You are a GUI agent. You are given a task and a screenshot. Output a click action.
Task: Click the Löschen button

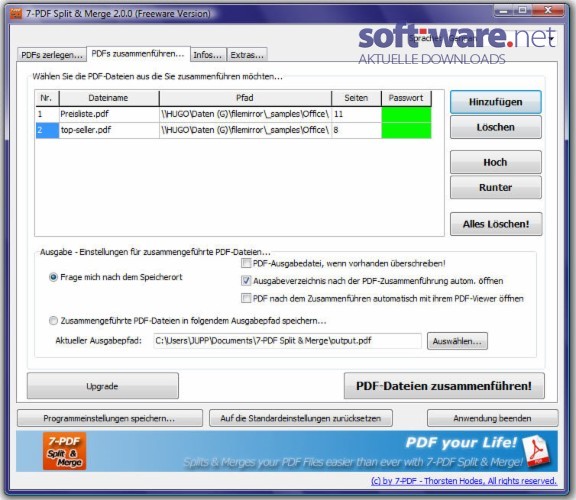(496, 127)
